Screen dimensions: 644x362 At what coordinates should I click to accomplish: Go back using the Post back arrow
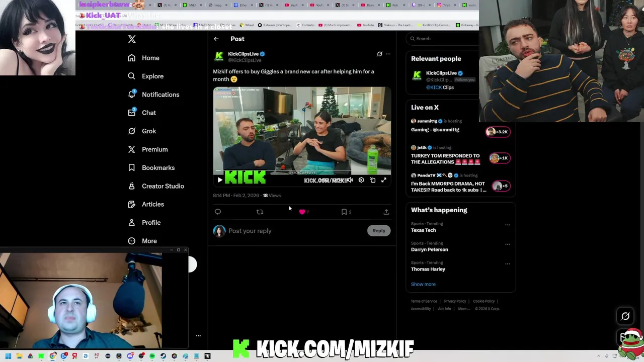point(216,39)
